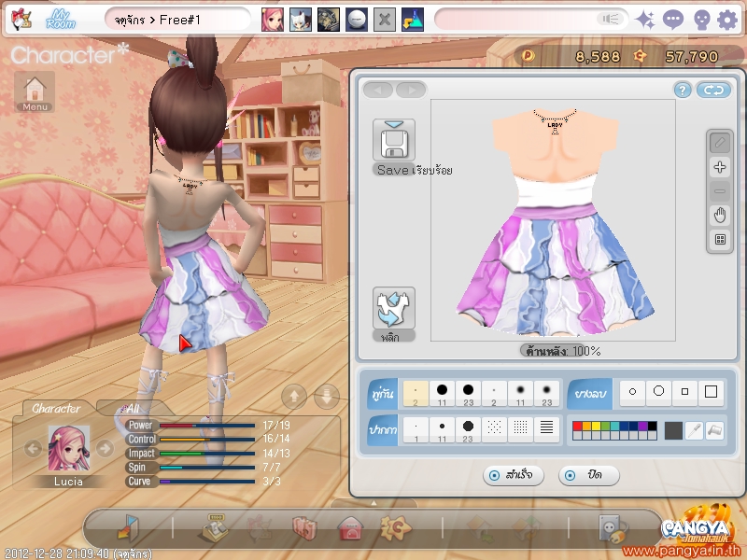Screen dimensions: 747x560
Task: Click the power plug icon in bottom bar
Action: [613, 528]
